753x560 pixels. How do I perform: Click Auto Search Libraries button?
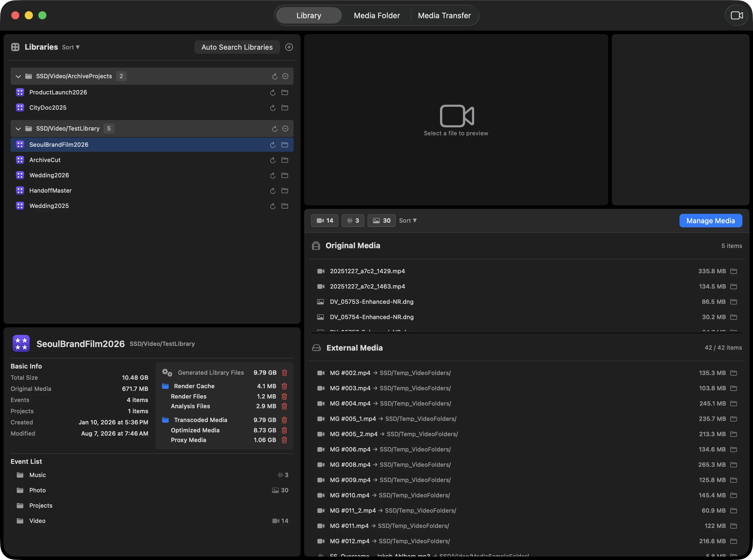(237, 47)
